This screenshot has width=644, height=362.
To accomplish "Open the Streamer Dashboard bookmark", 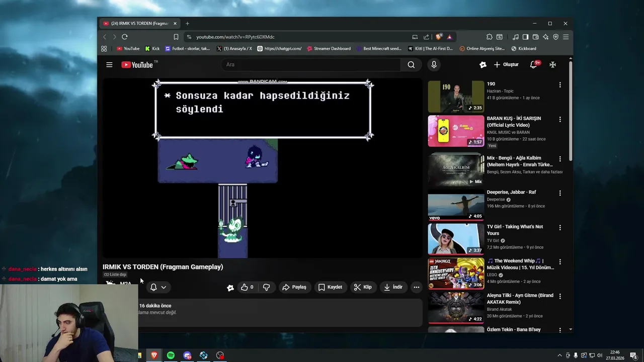I will point(328,49).
